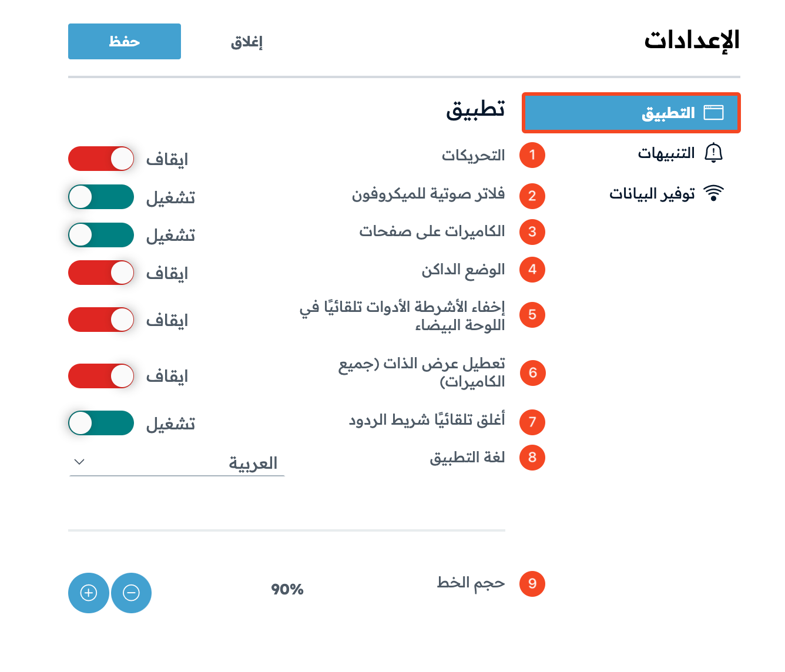This screenshot has height=672, width=785.
Task: Click the number 8 marker beside لغة التطبيق
Action: tap(532, 458)
